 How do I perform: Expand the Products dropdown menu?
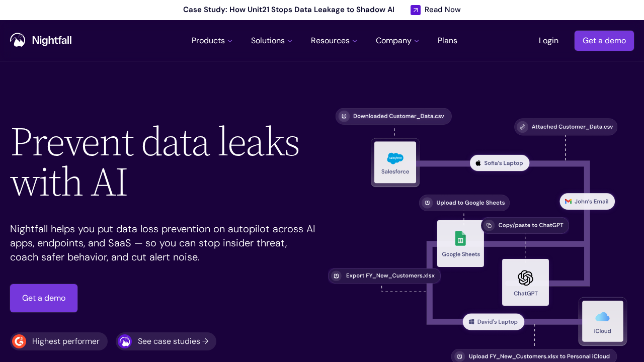point(212,41)
